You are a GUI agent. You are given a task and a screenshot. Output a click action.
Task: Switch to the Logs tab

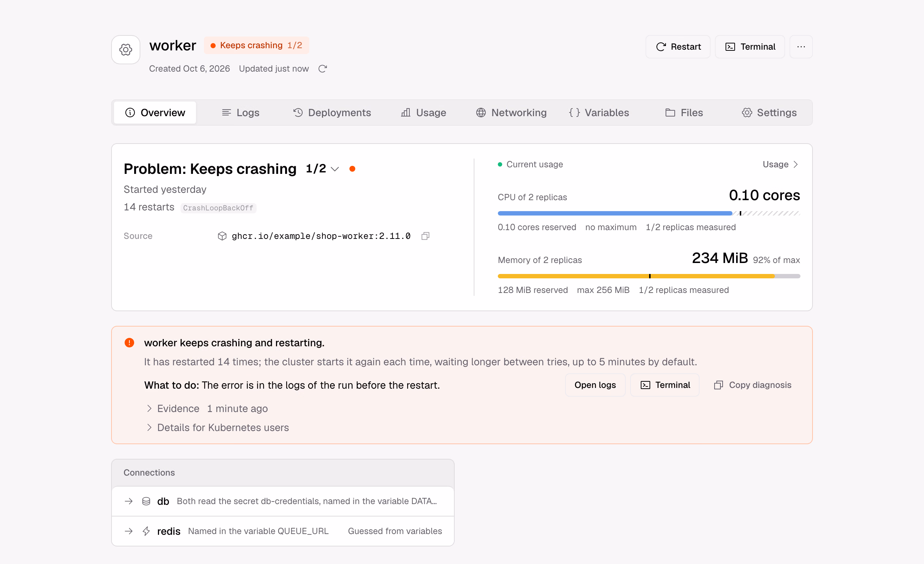click(x=241, y=113)
